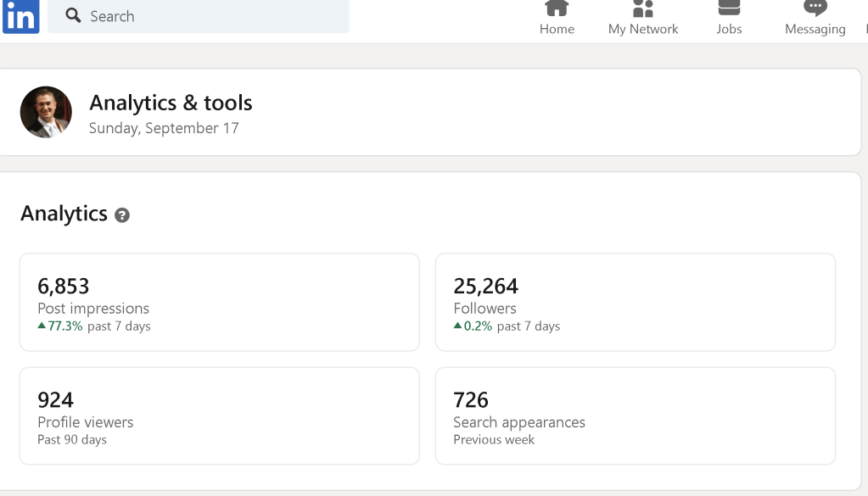
Task: Click the Analytics help question icon
Action: (122, 215)
